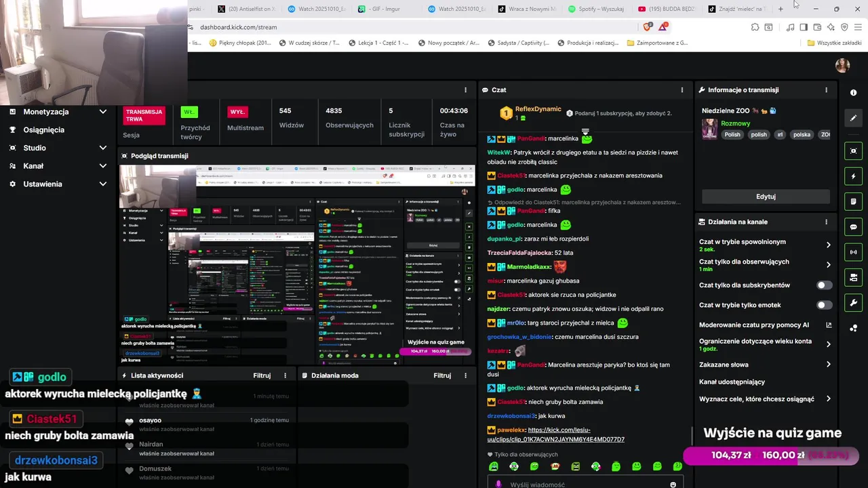The image size is (868, 488).
Task: Open new browser tab with plus button
Action: (781, 9)
